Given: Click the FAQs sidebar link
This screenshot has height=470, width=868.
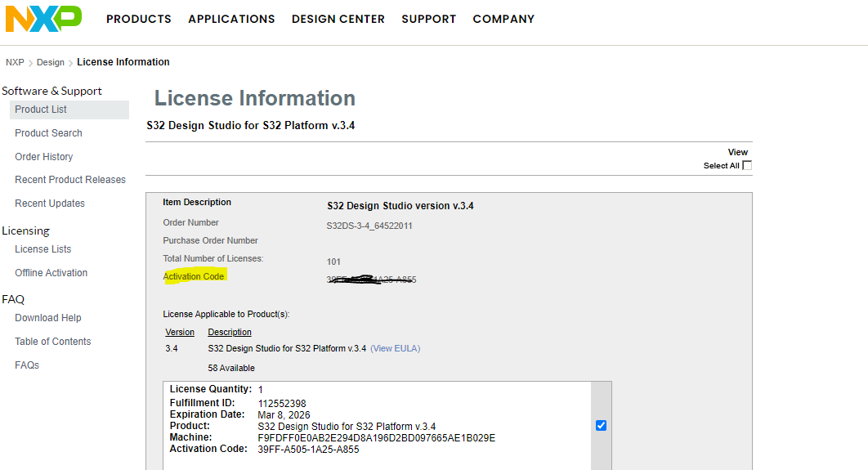Looking at the screenshot, I should (x=27, y=365).
